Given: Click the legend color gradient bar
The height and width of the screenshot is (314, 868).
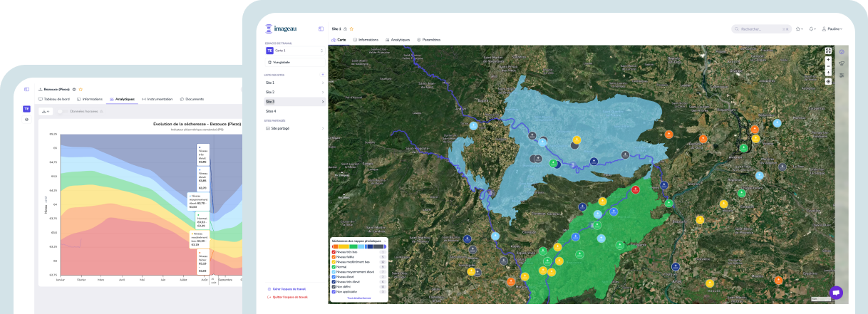Looking at the screenshot, I should click(358, 246).
